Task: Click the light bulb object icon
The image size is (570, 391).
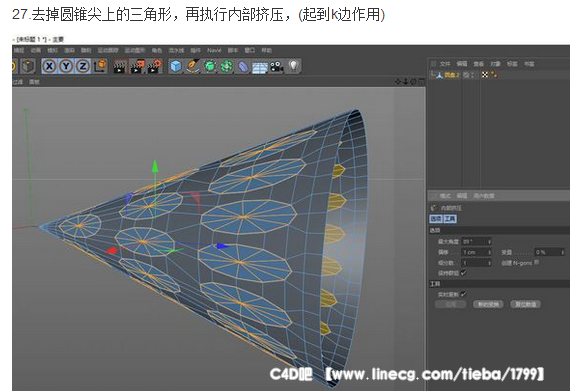Action: [293, 66]
